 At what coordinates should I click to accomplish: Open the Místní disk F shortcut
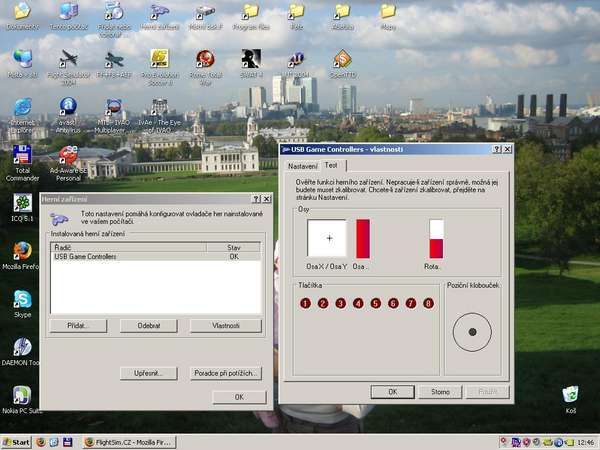click(x=205, y=16)
